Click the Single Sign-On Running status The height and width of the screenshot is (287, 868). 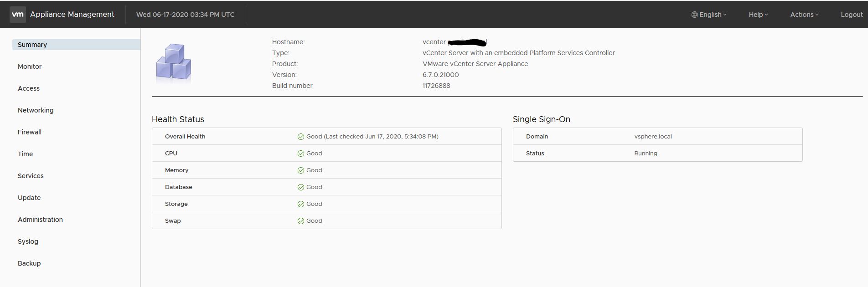pos(646,154)
